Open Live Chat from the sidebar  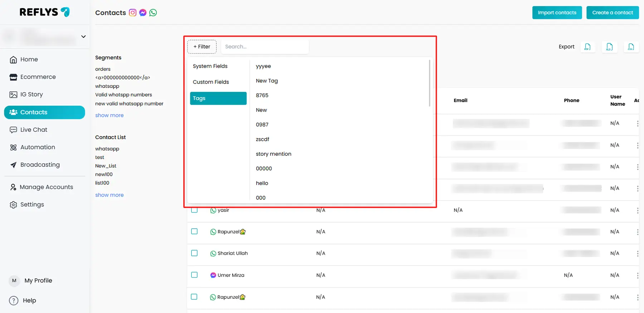(34, 130)
